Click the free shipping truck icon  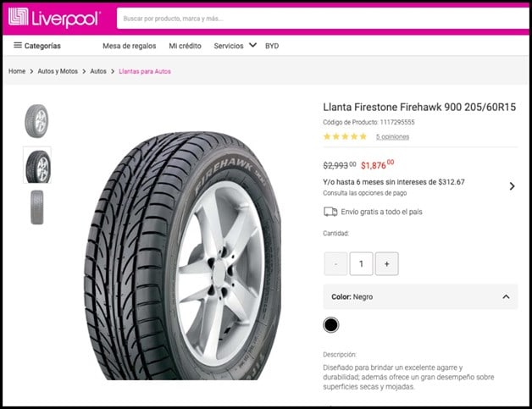[330, 212]
